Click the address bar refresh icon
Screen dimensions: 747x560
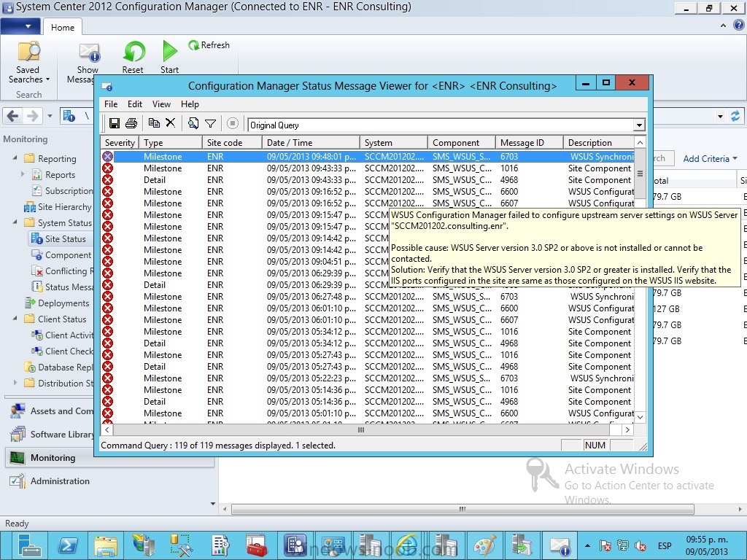pos(735,116)
